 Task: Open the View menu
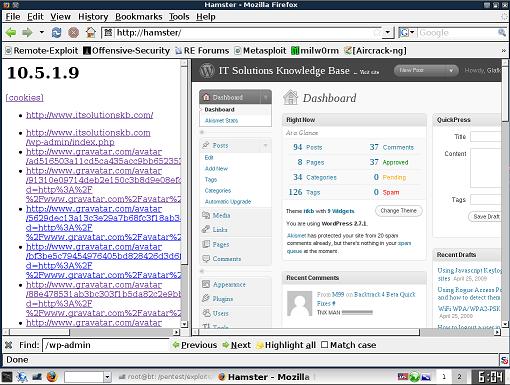coord(60,17)
